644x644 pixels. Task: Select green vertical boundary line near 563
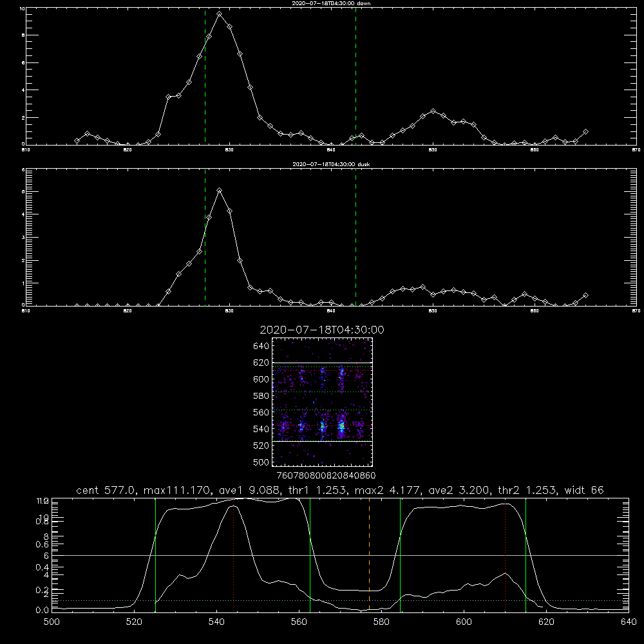pyautogui.click(x=310, y=554)
